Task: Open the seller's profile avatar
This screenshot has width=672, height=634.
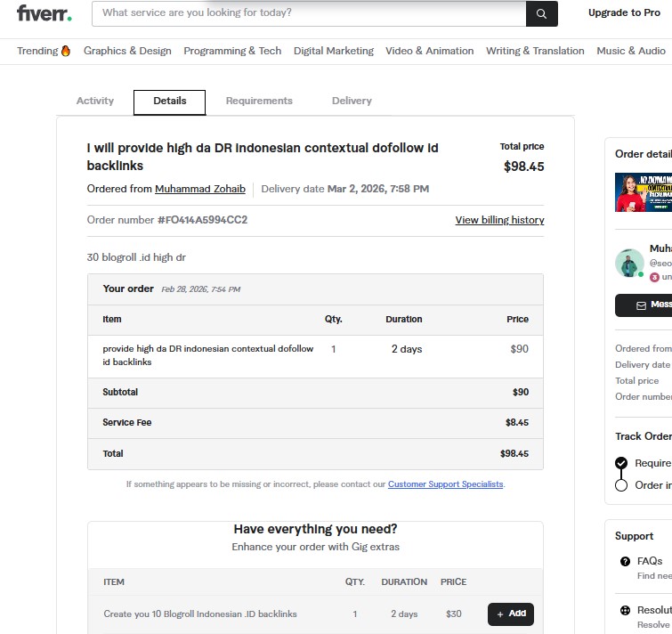Action: tap(629, 263)
